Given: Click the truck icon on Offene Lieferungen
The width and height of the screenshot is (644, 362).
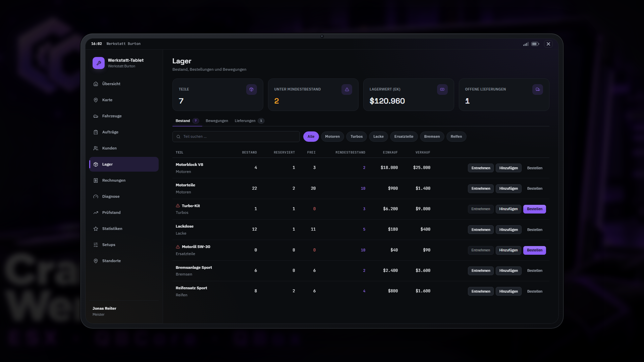Looking at the screenshot, I should click(x=538, y=89).
